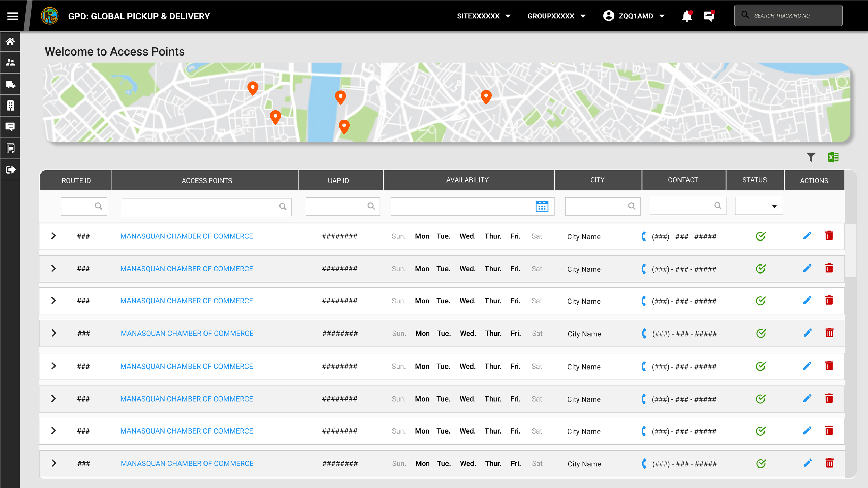The image size is (868, 488).
Task: Open third row Manasquan Chamber link
Action: 186,301
